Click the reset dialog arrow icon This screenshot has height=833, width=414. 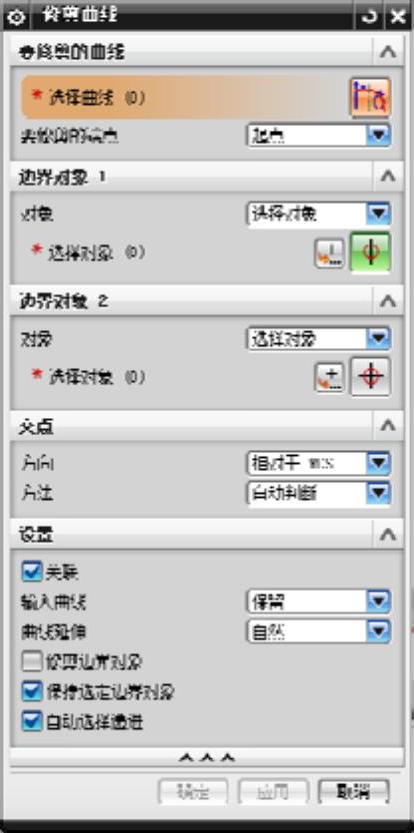click(368, 16)
